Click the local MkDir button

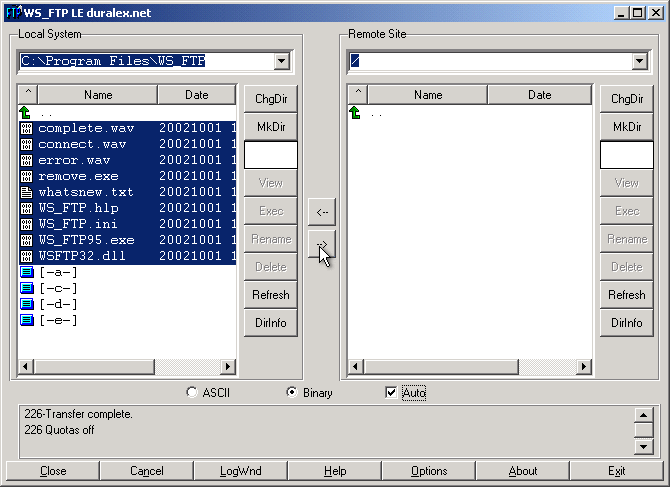click(271, 127)
